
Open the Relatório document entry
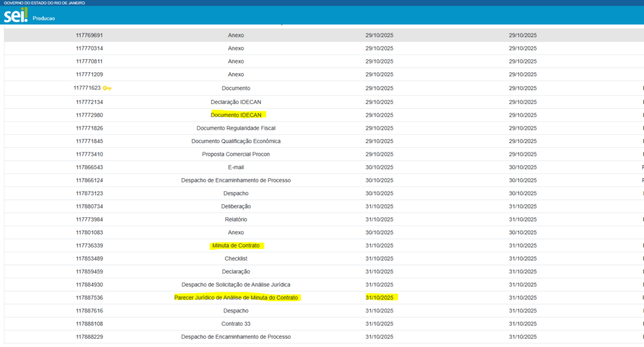click(236, 219)
